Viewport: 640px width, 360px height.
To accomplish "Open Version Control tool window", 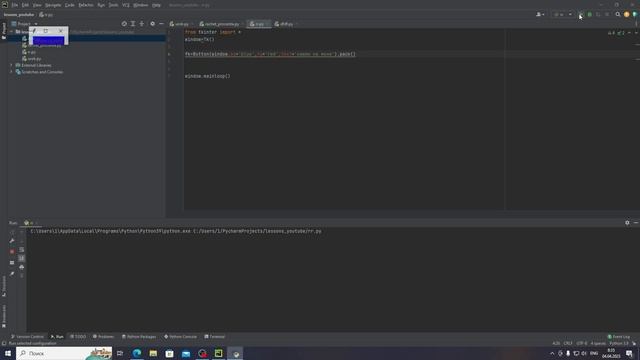I will (x=27, y=337).
